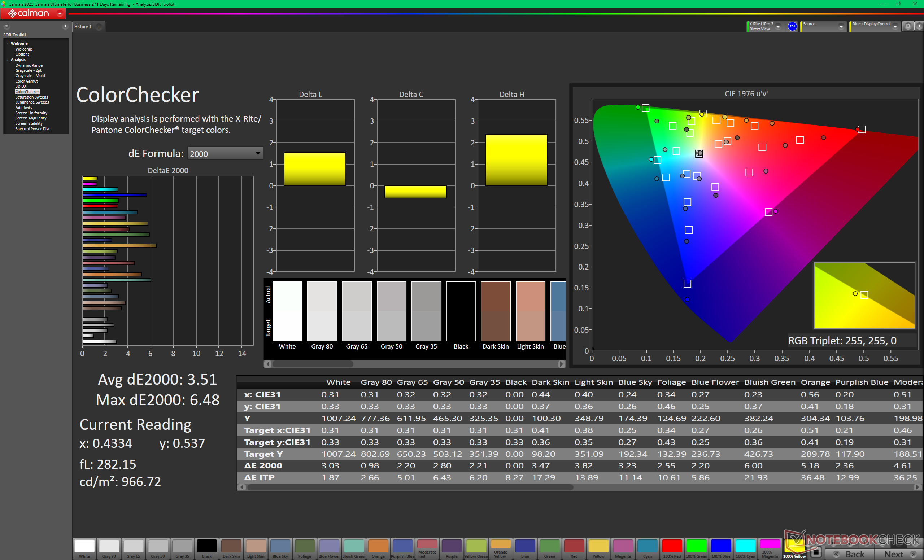The width and height of the screenshot is (924, 560).
Task: Expand the X-Rite i1Pro 2 meter dropdown
Action: pos(778,27)
